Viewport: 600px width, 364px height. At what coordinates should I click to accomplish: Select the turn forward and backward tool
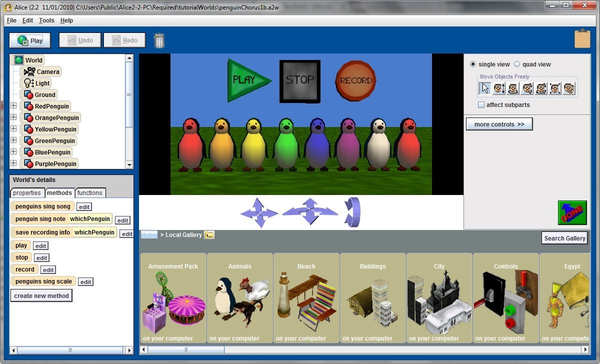coord(527,87)
